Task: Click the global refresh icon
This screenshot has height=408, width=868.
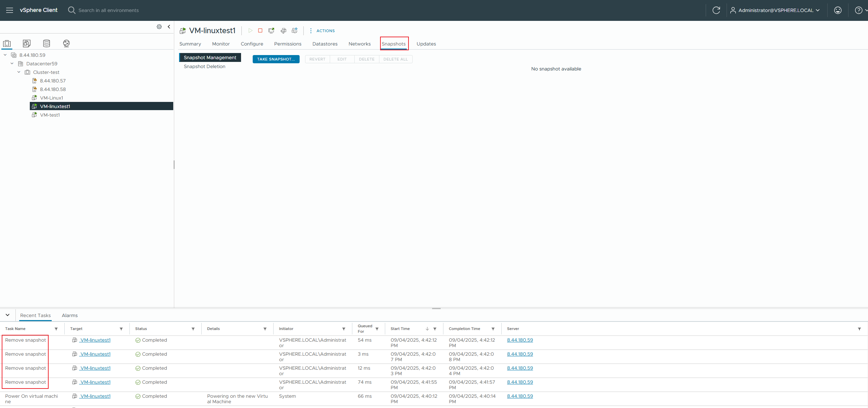Action: [x=716, y=10]
